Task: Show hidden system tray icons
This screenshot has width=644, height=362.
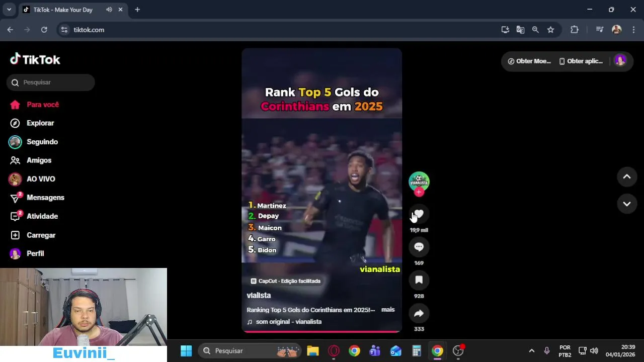Action: tap(531, 351)
